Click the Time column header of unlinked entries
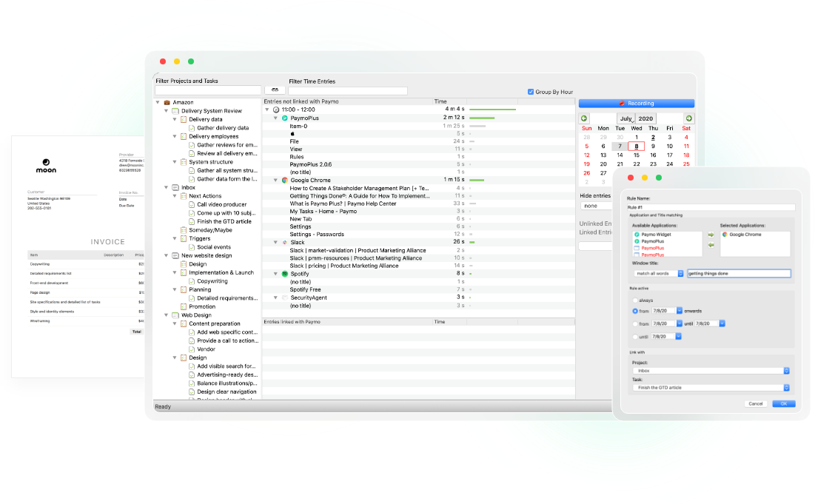This screenshot has width=815, height=504. 449,102
